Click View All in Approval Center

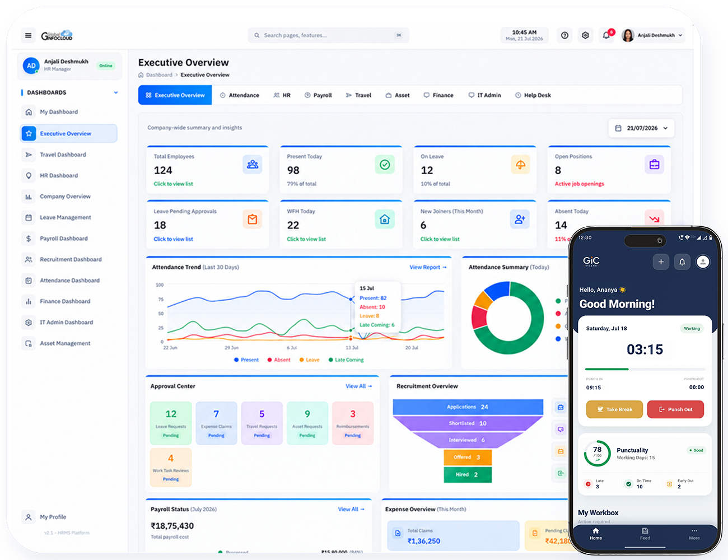click(x=358, y=386)
